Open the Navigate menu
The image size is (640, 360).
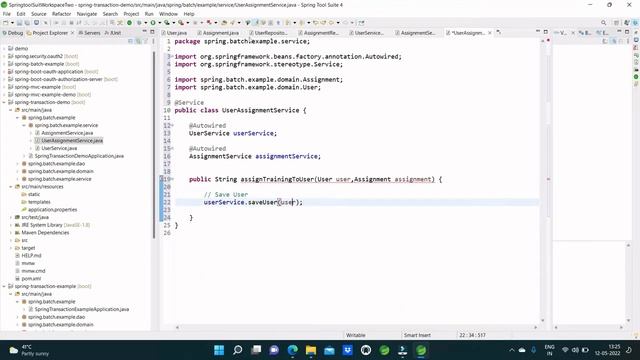click(x=87, y=14)
